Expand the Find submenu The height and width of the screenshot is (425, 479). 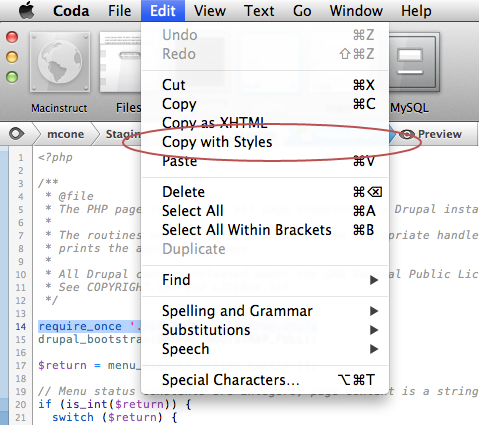coord(265,280)
